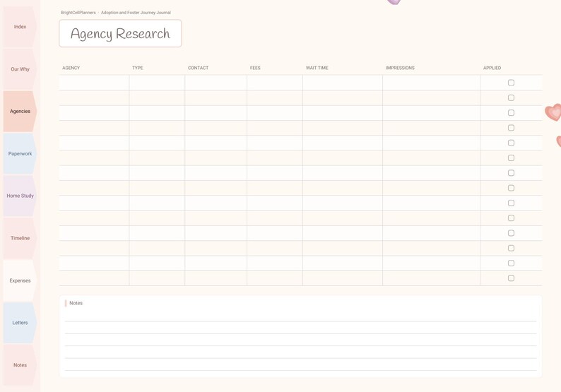Viewport: 561px width, 392px height.
Task: Mark the third row Applied checkbox
Action: (511, 113)
